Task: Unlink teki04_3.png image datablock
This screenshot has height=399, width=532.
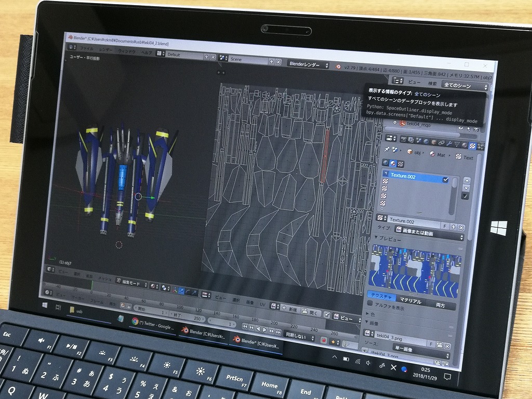Action: click(x=447, y=347)
